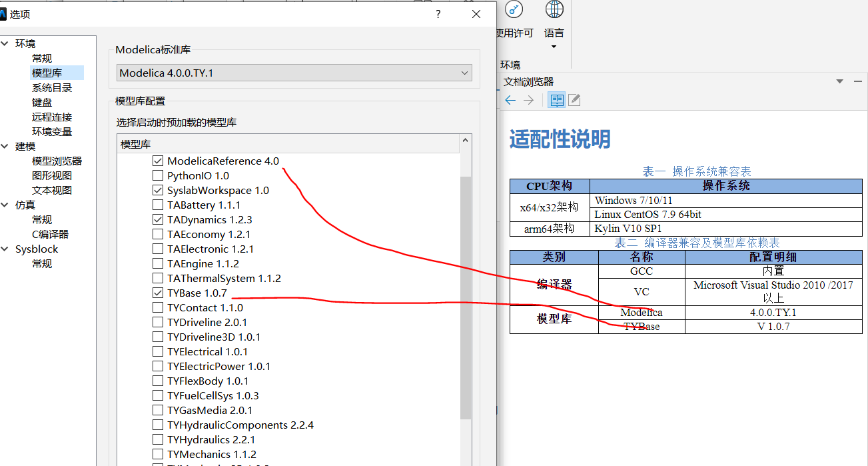This screenshot has height=466, width=868.
Task: Open 键盘 settings page
Action: (x=42, y=102)
